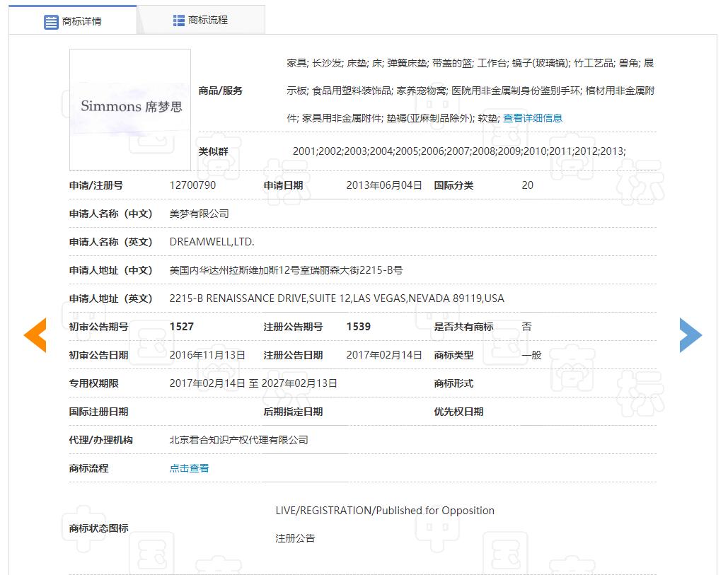Click the 商品/服务 label

221,91
